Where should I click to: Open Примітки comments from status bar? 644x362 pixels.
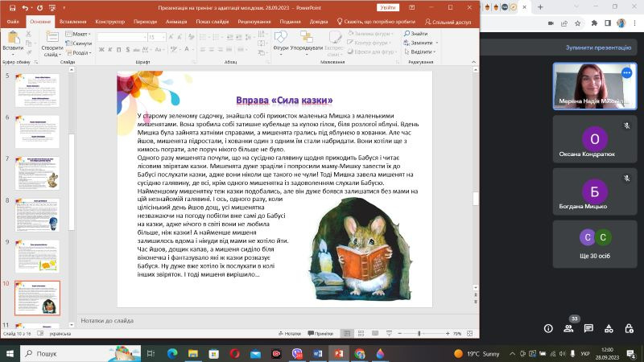click(x=320, y=334)
